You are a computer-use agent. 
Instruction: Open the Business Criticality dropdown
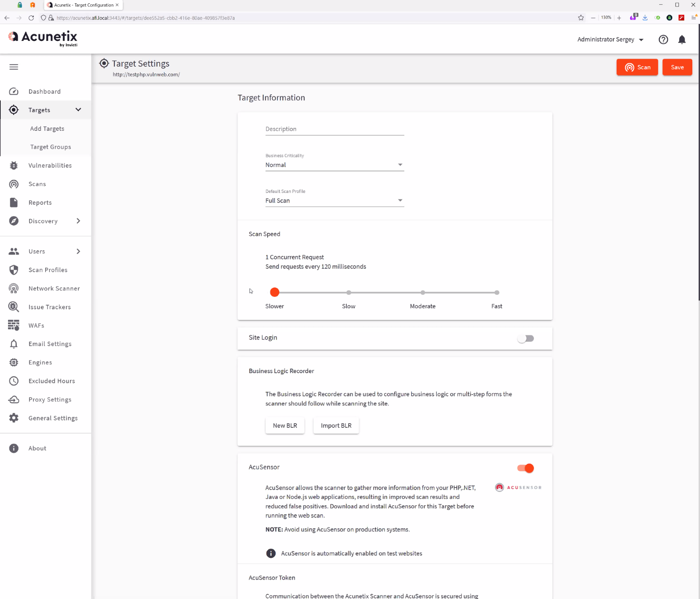click(x=334, y=165)
